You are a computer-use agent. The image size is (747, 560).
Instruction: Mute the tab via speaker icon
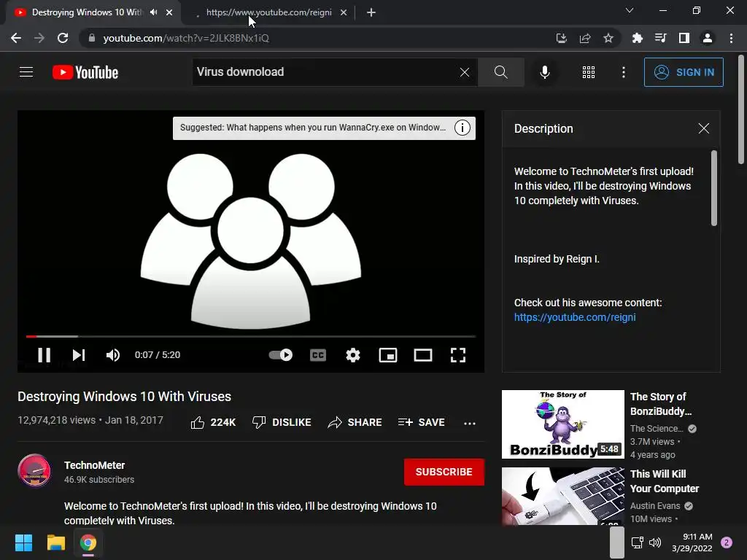click(153, 12)
